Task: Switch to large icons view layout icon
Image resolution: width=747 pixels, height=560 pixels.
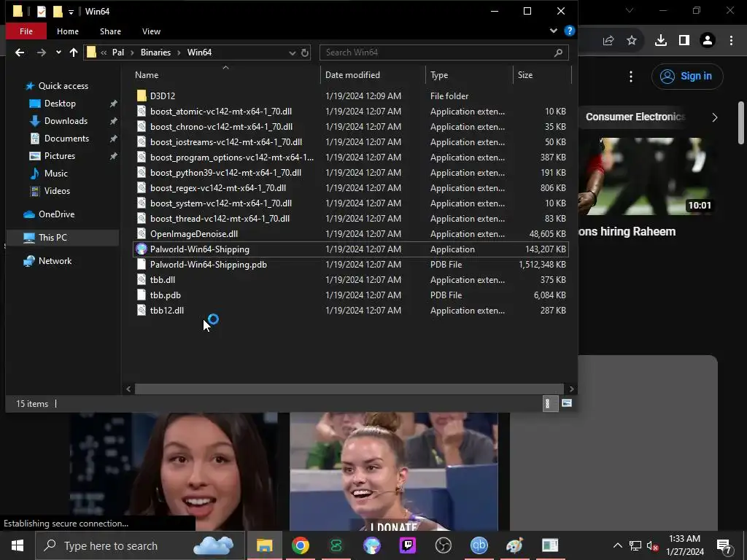Action: click(x=566, y=403)
